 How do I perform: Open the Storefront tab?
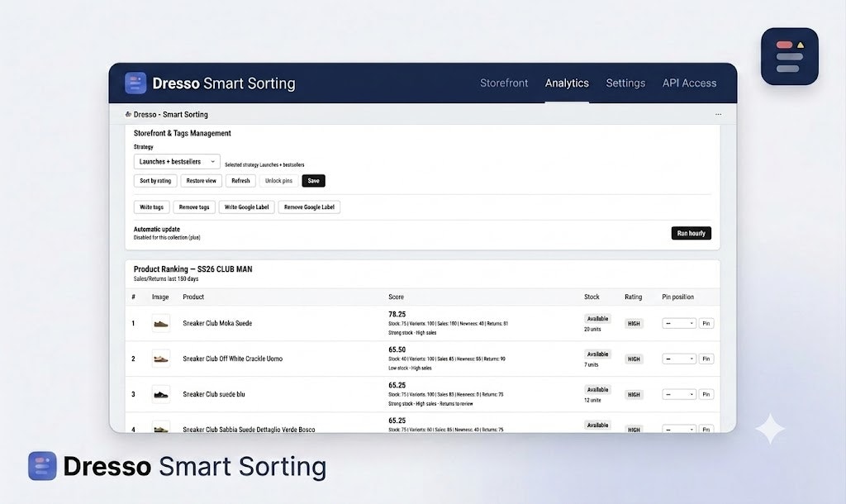pyautogui.click(x=504, y=83)
